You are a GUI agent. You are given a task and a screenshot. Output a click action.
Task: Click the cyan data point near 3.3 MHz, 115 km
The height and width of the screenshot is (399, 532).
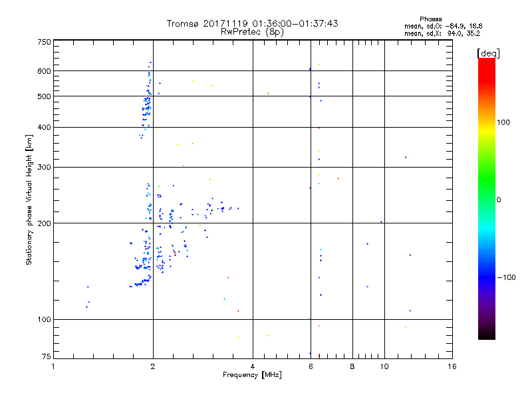(224, 299)
